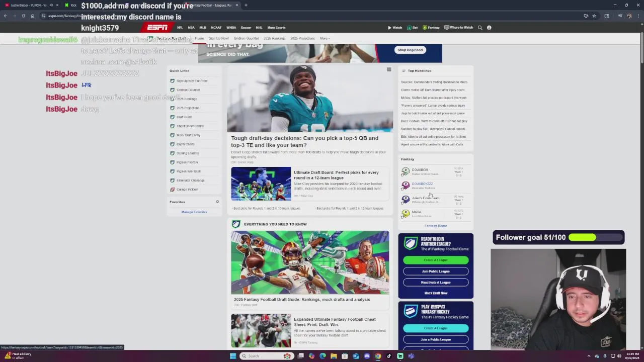Open the user profile icon in ESPN header
The image size is (644, 362).
pyautogui.click(x=489, y=28)
